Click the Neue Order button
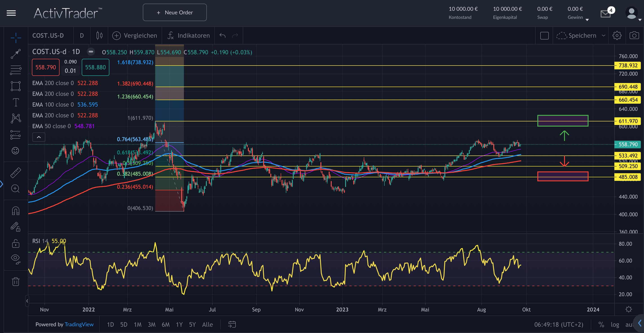This screenshot has height=333, width=644. point(174,13)
